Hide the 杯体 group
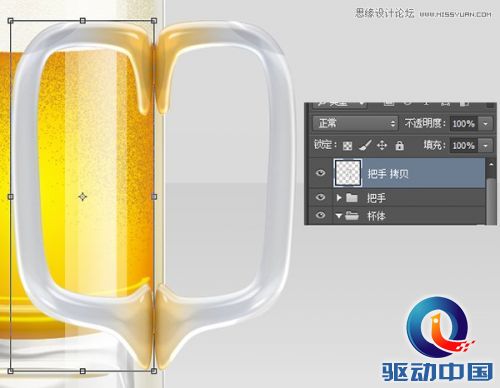The width and height of the screenshot is (500, 388). (320, 215)
